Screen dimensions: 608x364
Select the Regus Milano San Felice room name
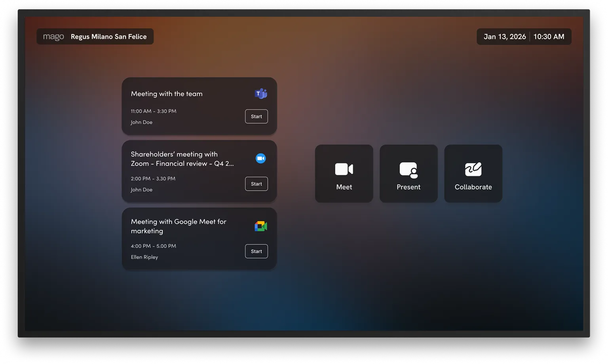108,37
